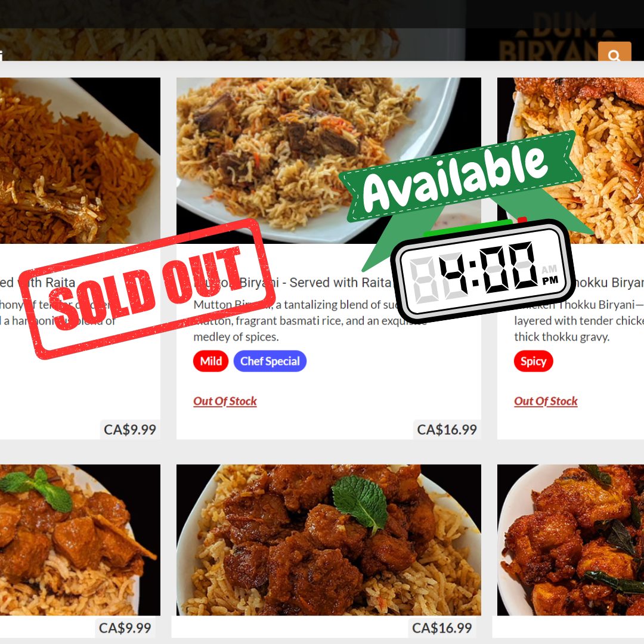Click the CA$16.99 price on Mutton Biryani
This screenshot has height=644, width=644.
(447, 429)
